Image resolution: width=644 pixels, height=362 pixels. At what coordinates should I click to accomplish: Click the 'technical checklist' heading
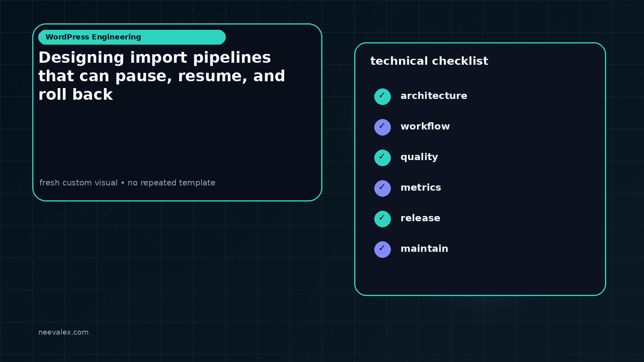(x=429, y=61)
